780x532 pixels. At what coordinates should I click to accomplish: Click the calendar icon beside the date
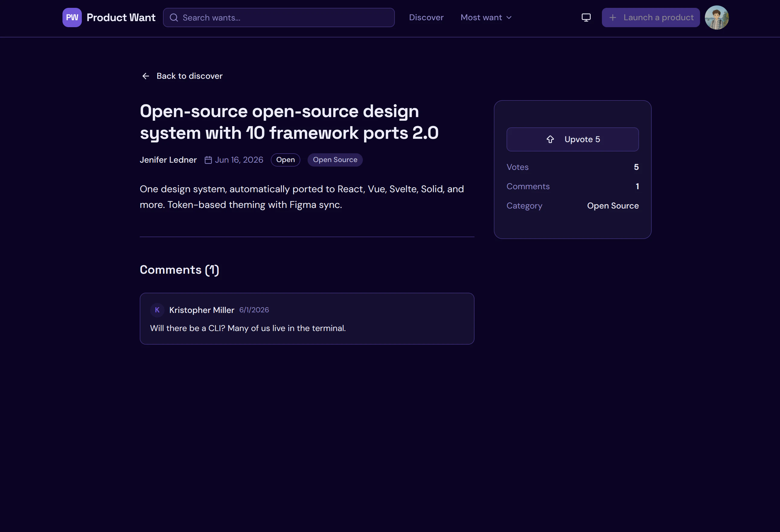click(x=208, y=160)
